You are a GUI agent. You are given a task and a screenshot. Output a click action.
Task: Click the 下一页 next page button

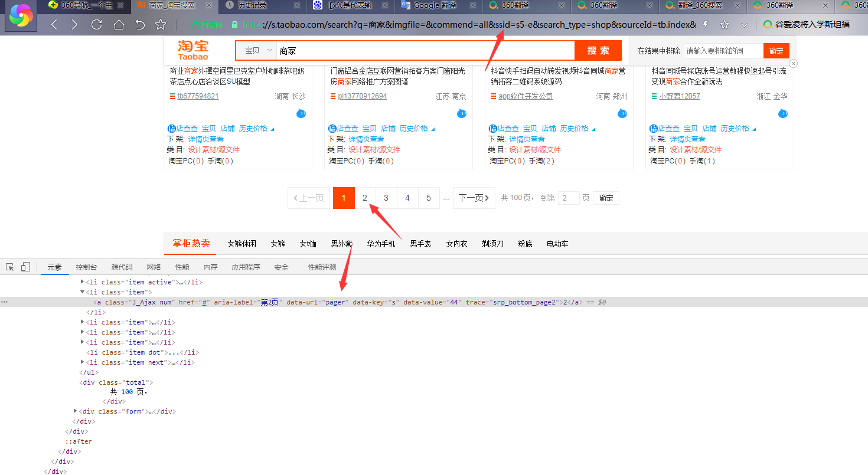pos(474,198)
